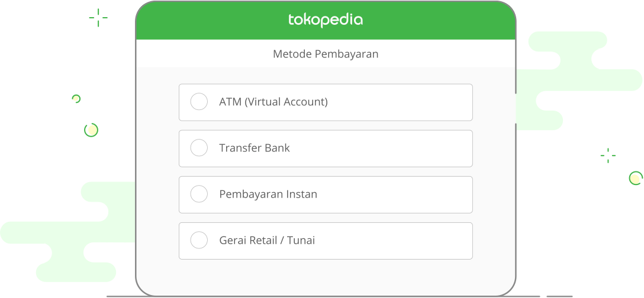Screen dimensions: 644x298
Task: Select the ATM (Virtual Account) radio button
Action: coord(199,101)
